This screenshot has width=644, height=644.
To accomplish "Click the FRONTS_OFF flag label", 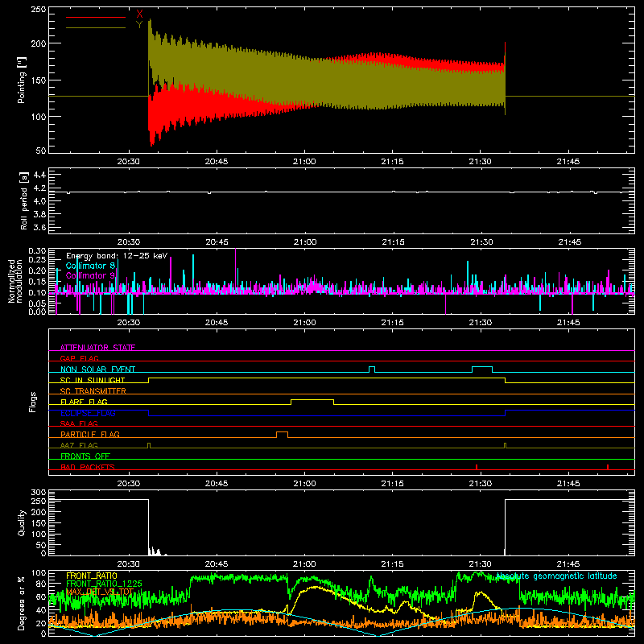I will point(85,456).
